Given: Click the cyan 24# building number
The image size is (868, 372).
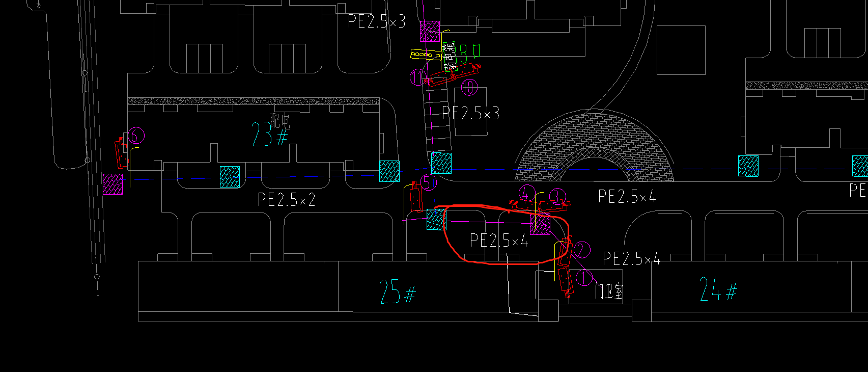Looking at the screenshot, I should 718,289.
